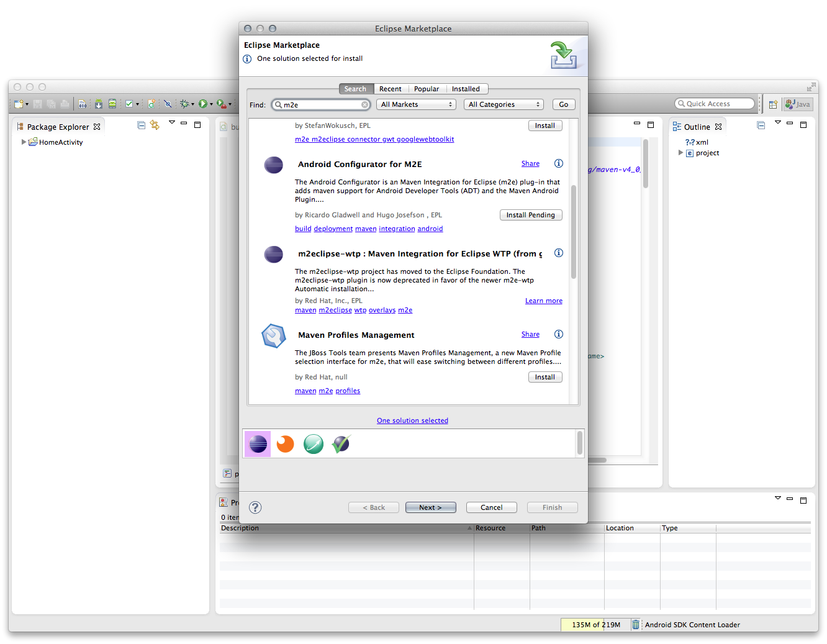Click the Go button
The width and height of the screenshot is (827, 644).
(x=563, y=104)
